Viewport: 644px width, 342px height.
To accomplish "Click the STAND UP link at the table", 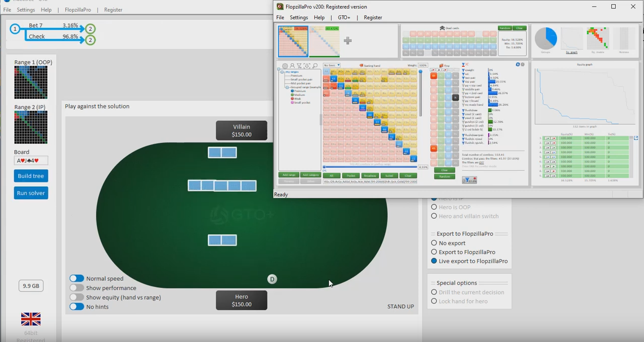I will coord(400,307).
